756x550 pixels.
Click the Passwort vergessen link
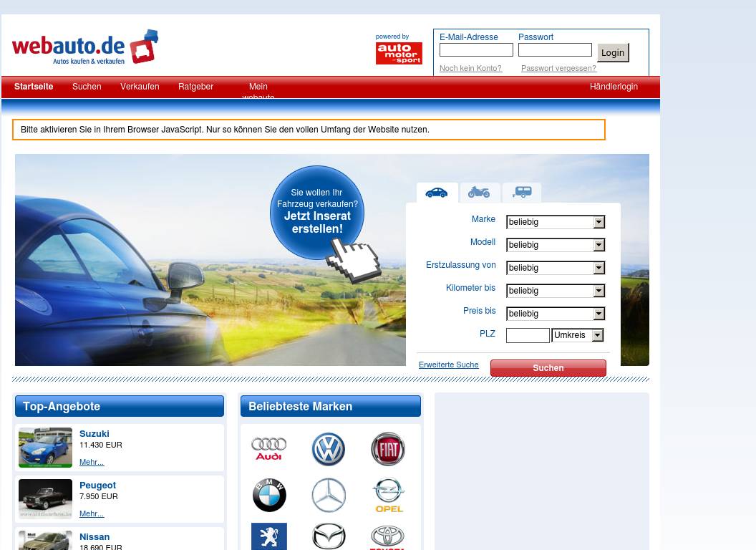coord(558,69)
